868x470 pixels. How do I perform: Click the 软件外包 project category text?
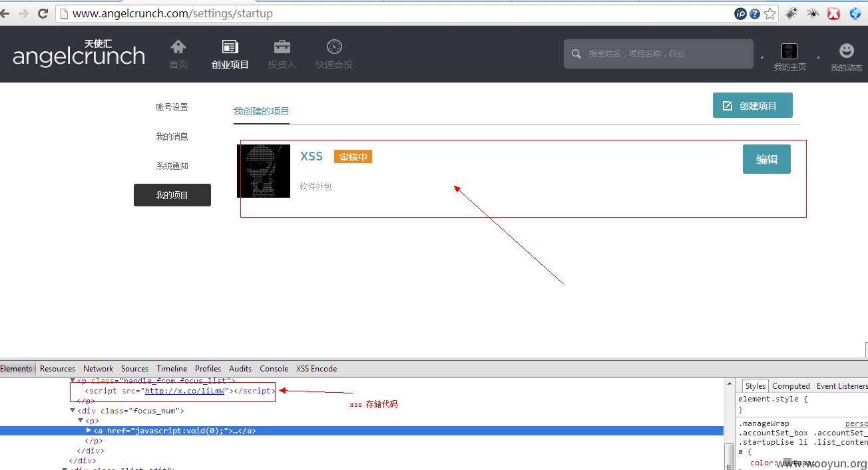pyautogui.click(x=316, y=186)
